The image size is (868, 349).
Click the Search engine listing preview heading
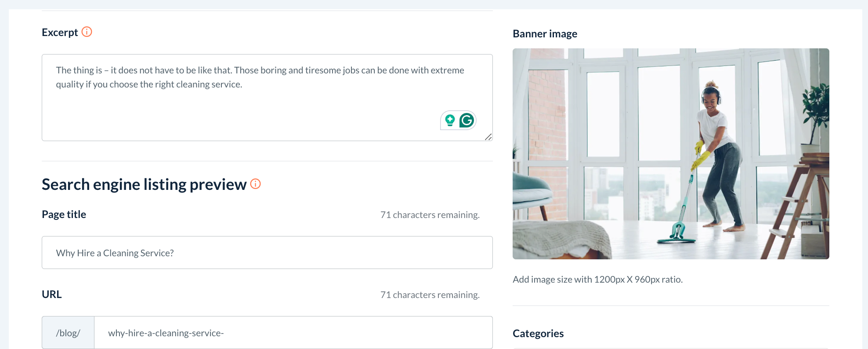pos(144,185)
